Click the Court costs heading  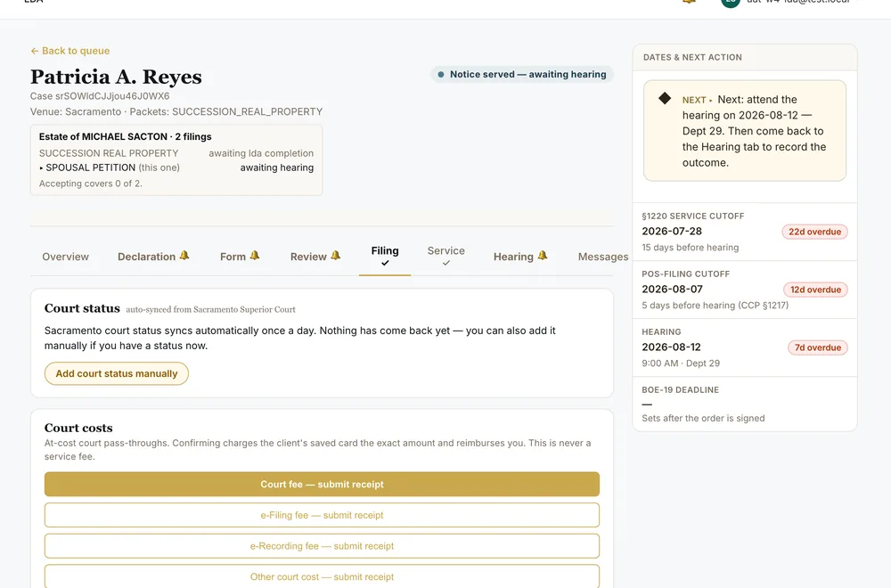click(78, 428)
